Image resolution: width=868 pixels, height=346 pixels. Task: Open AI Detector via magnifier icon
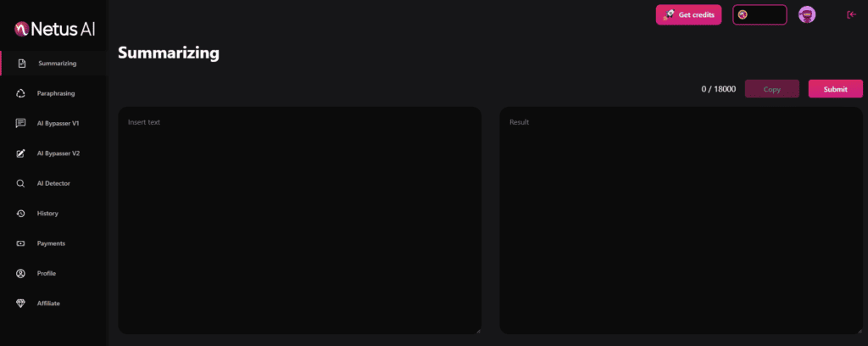pyautogui.click(x=21, y=183)
